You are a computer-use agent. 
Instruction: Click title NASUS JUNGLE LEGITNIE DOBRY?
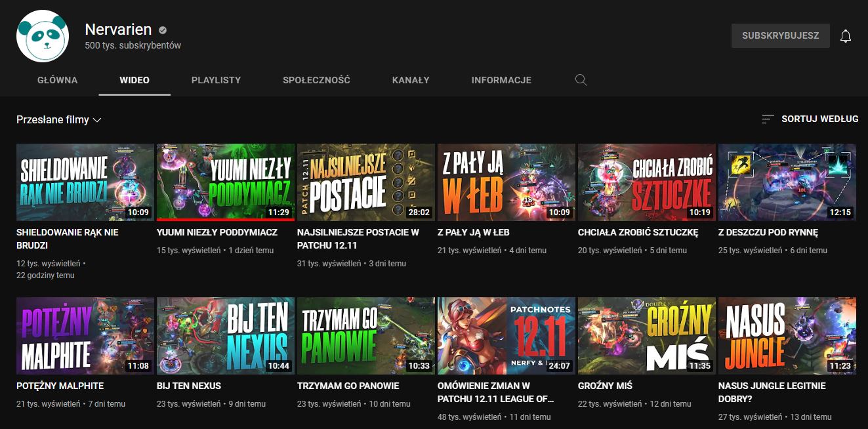coord(772,392)
